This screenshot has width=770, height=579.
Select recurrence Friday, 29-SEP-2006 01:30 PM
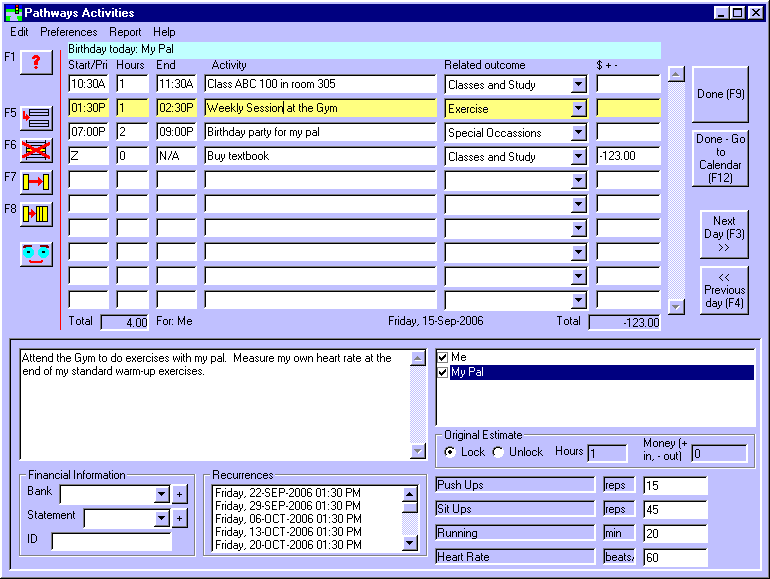pos(288,506)
